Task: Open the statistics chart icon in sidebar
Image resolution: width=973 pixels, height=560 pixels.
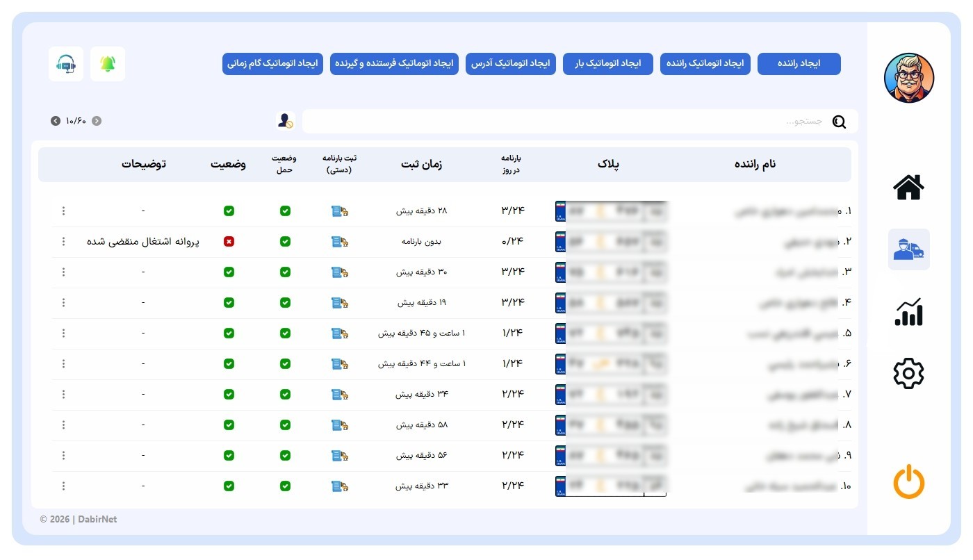Action: click(x=908, y=312)
